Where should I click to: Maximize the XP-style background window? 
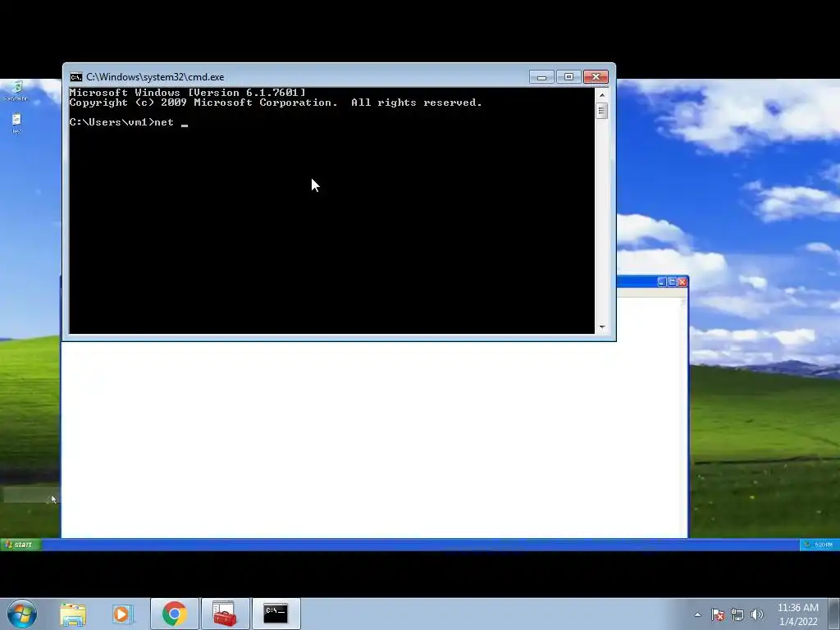tap(673, 282)
